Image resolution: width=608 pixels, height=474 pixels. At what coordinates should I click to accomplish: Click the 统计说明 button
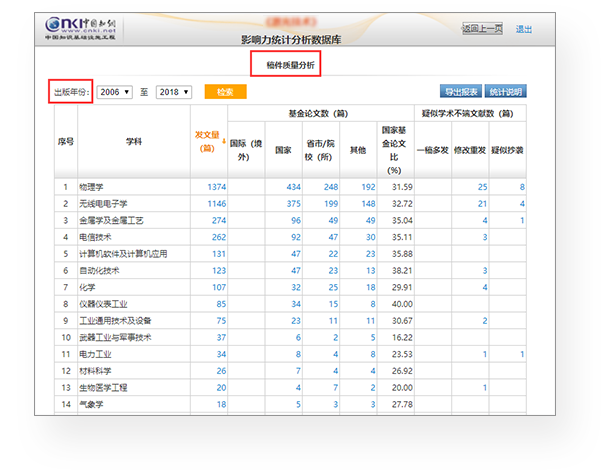(506, 92)
